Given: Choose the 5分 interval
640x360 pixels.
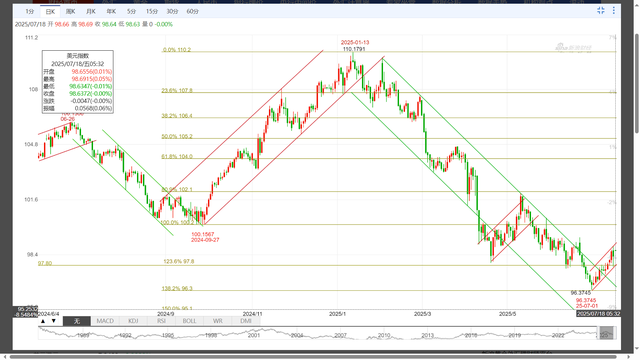Looking at the screenshot, I should [x=131, y=11].
